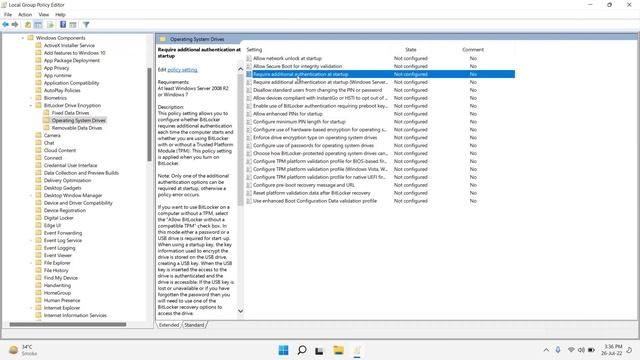Image resolution: width=640 pixels, height=360 pixels.
Task: Click the Wi-Fi network tray icon
Action: click(x=571, y=350)
